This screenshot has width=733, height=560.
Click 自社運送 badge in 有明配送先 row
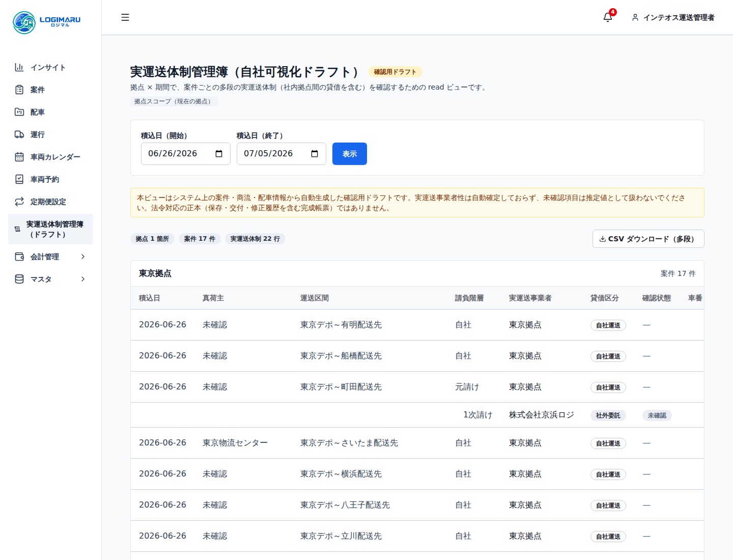tap(608, 325)
